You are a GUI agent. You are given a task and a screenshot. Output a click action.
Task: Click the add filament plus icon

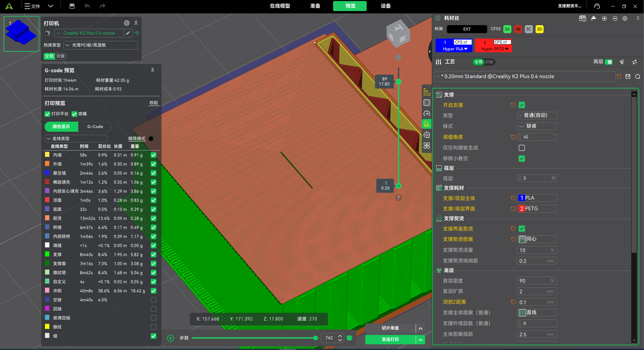604,18
